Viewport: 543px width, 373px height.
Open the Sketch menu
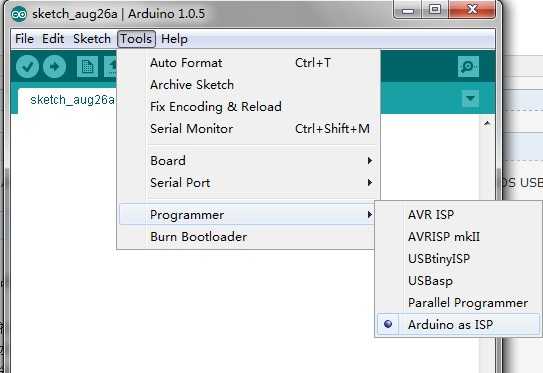[x=92, y=39]
